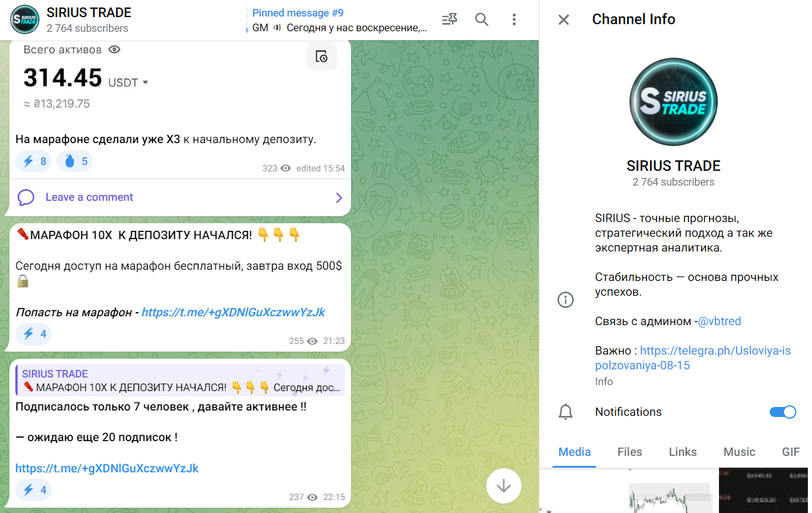Open Pinned message #9 in the header

pos(339,20)
